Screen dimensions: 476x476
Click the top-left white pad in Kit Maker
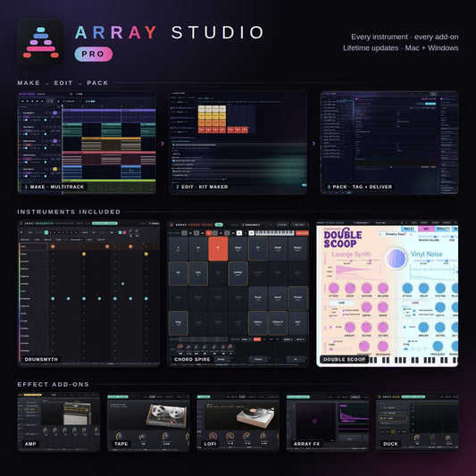point(201,109)
